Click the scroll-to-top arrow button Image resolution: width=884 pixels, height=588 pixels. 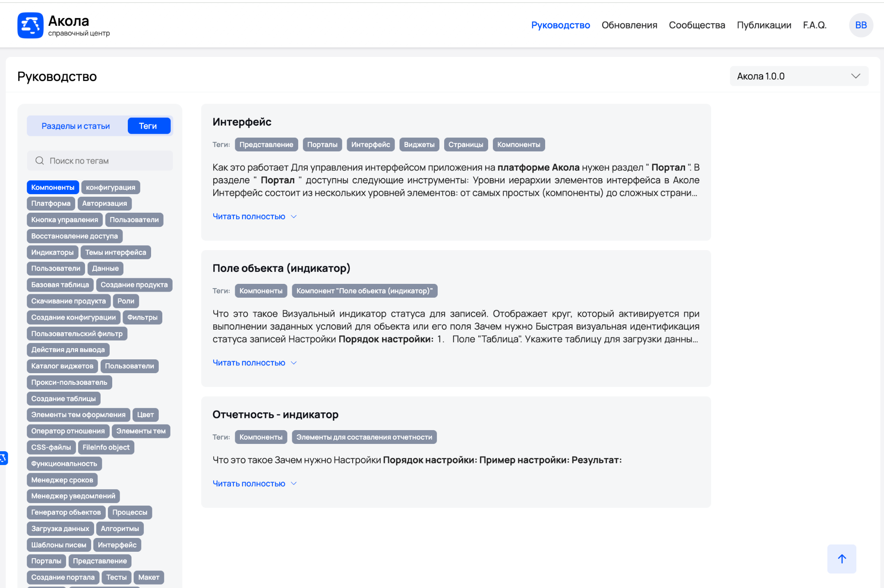(x=841, y=559)
